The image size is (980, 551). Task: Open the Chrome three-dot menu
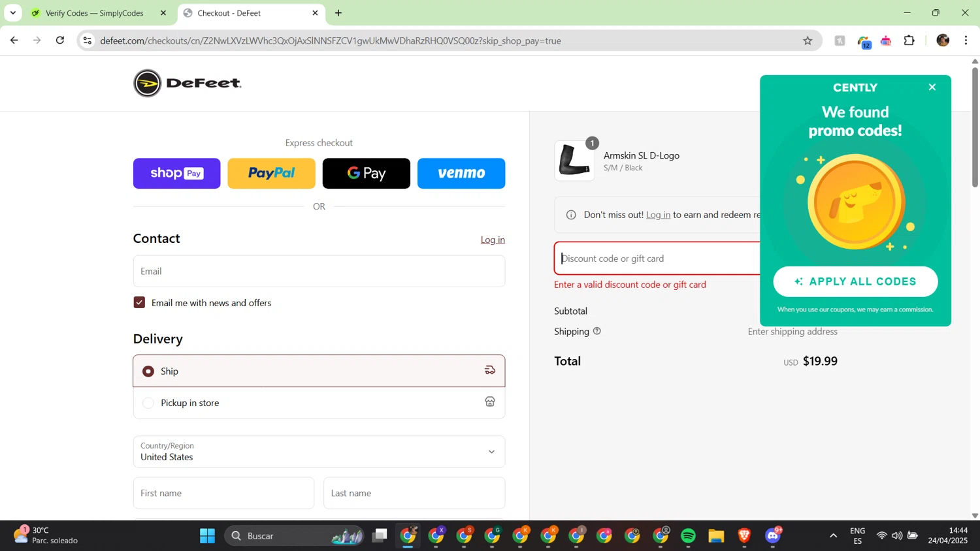point(966,40)
